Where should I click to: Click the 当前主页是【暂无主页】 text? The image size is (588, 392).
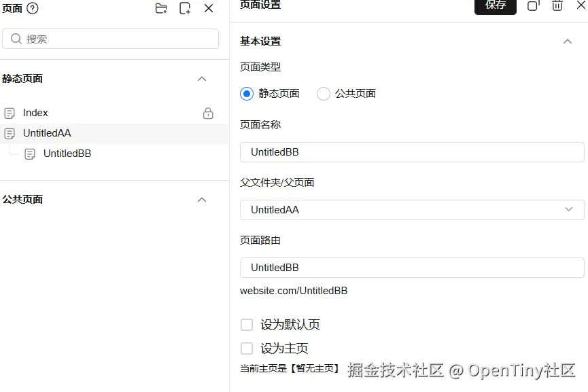[290, 368]
